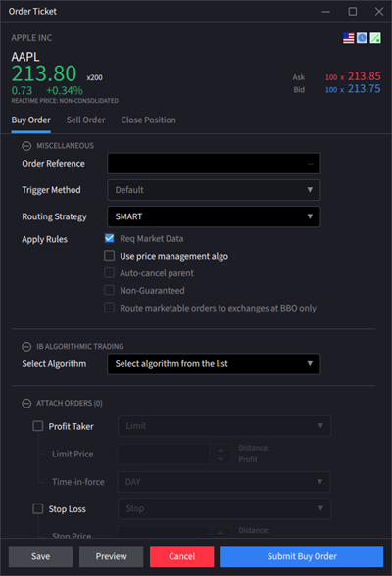Toggle the Auto-cancel parent checkbox
The width and height of the screenshot is (392, 576).
pos(109,273)
